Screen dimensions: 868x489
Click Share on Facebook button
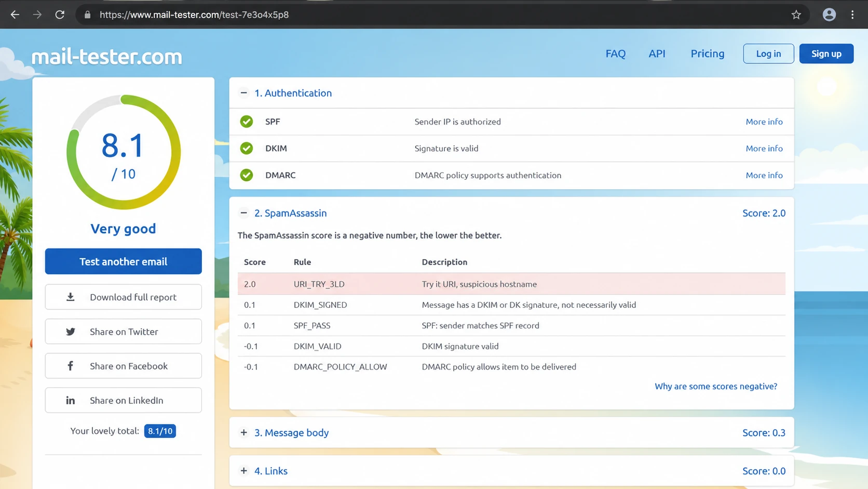coord(123,366)
